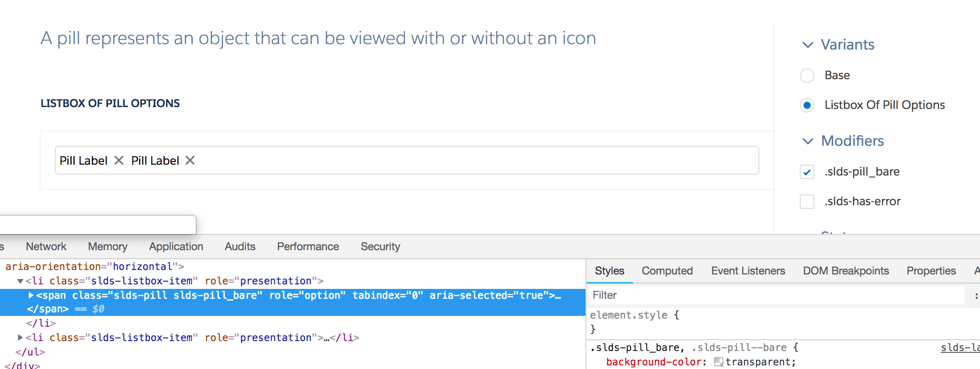980x369 pixels.
Task: Open the Network tab in DevTools
Action: (x=46, y=247)
